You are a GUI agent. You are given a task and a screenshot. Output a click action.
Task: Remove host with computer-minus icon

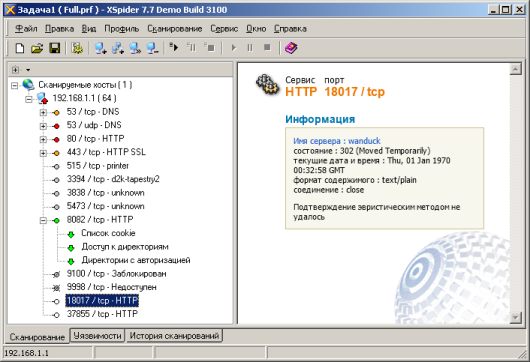[x=153, y=48]
